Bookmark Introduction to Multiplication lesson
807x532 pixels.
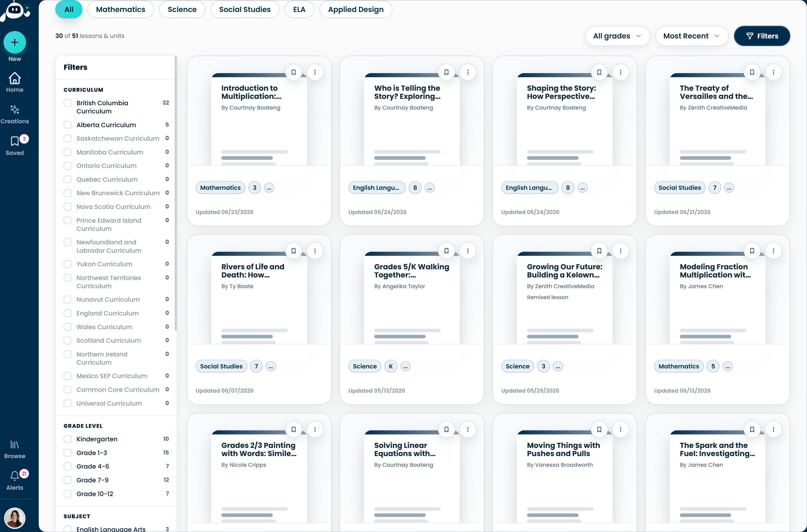tap(293, 72)
